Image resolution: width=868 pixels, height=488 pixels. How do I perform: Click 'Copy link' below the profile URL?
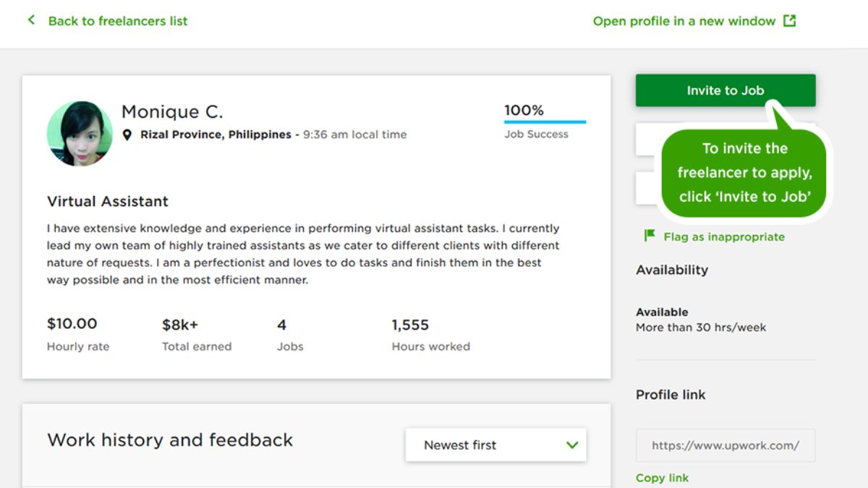662,477
